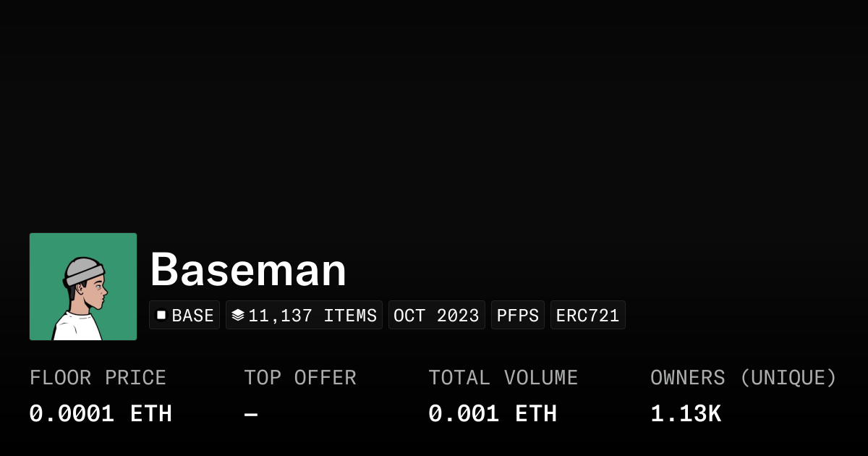Click the stacked layers items icon
868x456 pixels.
click(238, 315)
